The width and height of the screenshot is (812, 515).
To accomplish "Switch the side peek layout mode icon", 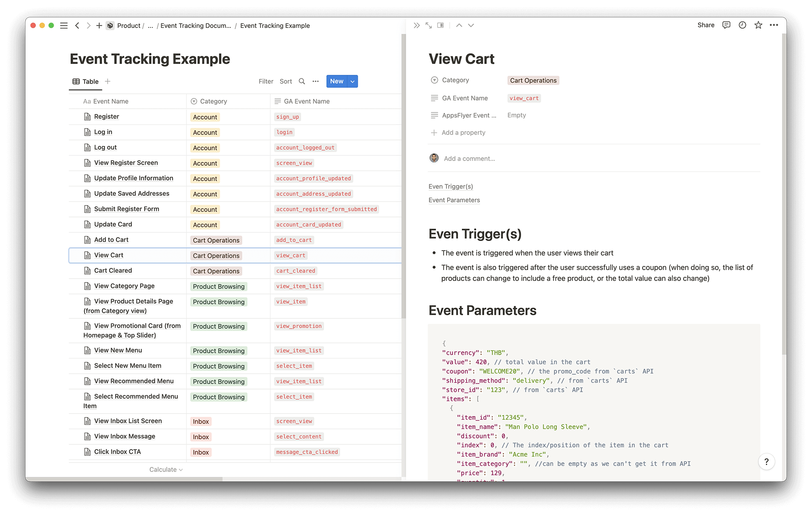I will pos(441,26).
